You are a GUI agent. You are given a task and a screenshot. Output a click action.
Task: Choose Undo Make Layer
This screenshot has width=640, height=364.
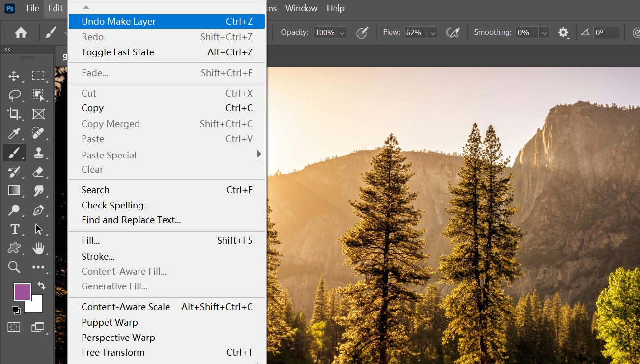(x=118, y=21)
